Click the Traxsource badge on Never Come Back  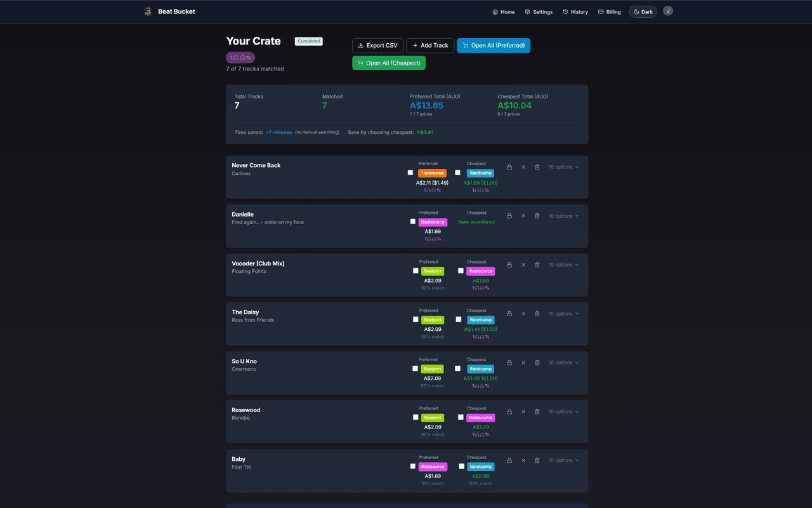click(432, 173)
